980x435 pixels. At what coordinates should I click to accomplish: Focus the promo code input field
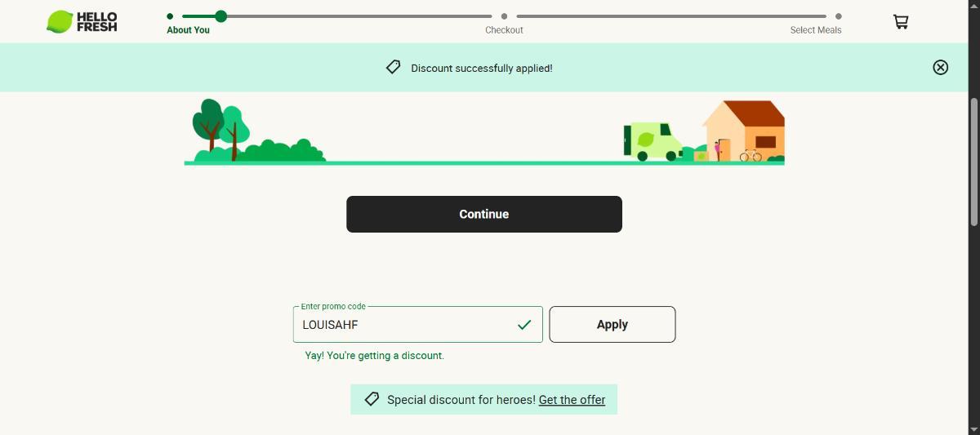(404, 325)
